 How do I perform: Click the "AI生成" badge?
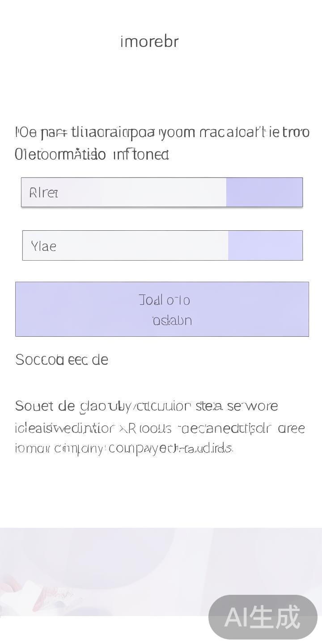point(263,617)
